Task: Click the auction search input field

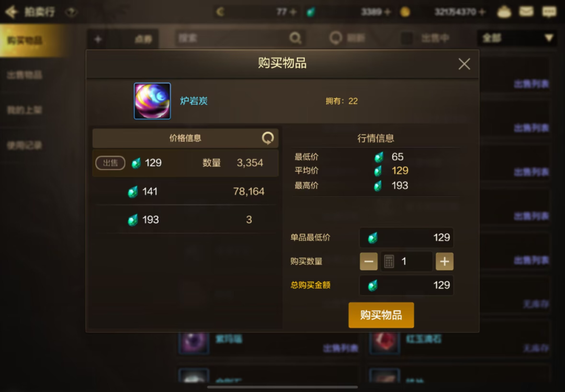Action: tap(232, 38)
